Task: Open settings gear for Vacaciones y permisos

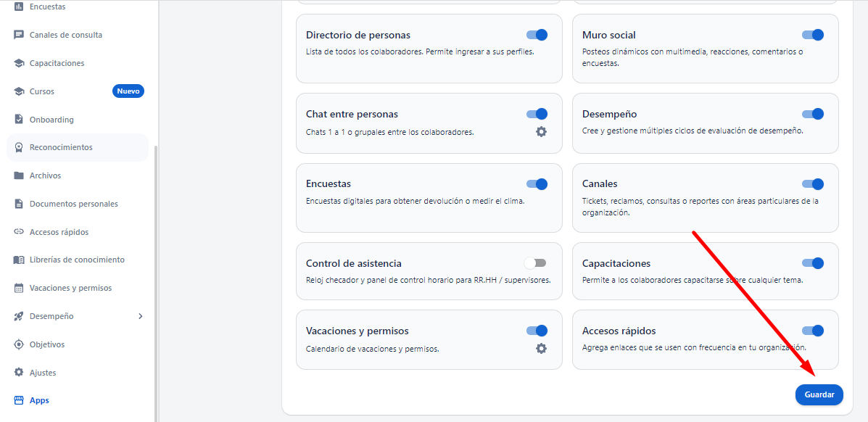Action: [541, 349]
